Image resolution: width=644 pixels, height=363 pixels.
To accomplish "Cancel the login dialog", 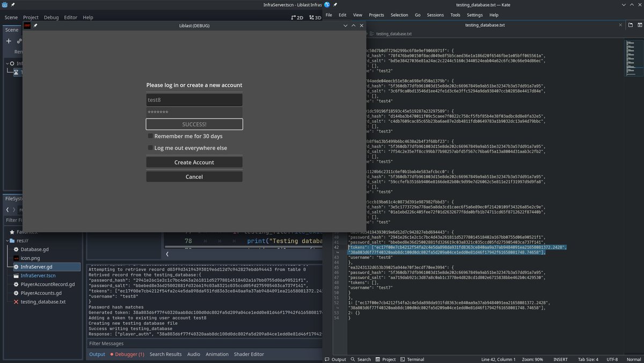I will (194, 176).
